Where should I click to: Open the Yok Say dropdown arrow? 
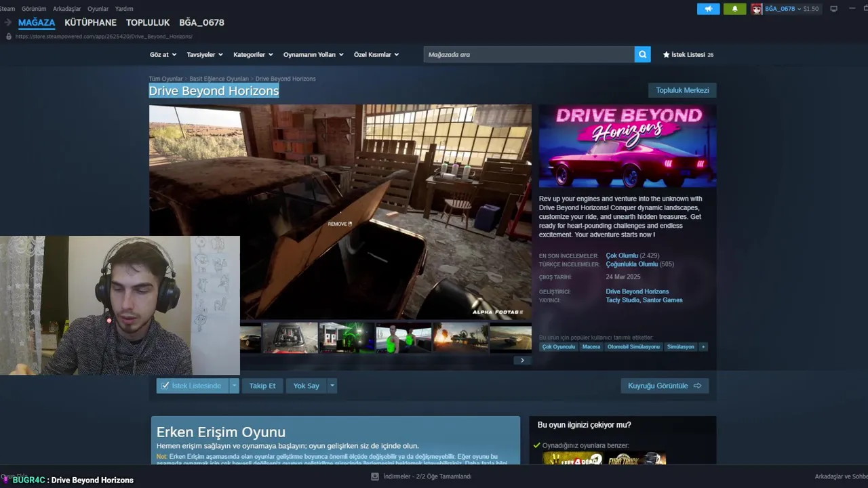(x=332, y=386)
